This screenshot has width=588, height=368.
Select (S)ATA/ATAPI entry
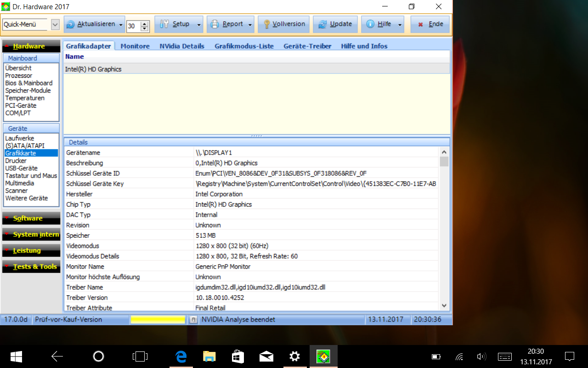point(25,146)
